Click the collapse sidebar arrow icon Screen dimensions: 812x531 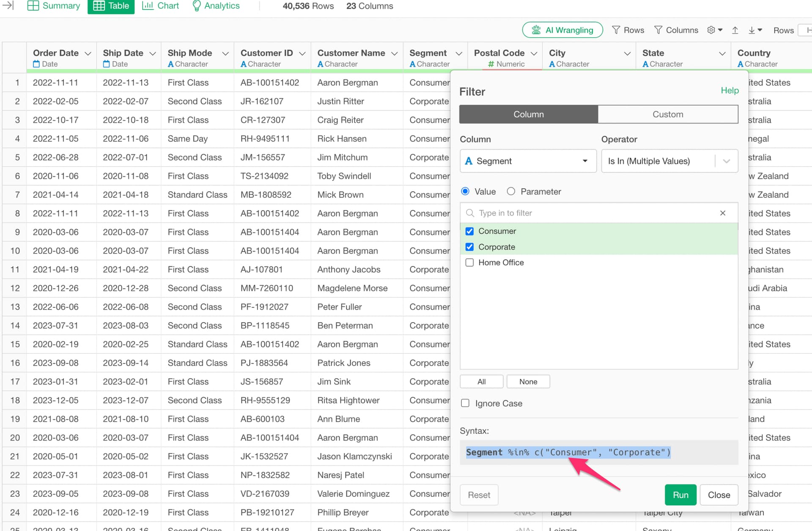pos(8,5)
